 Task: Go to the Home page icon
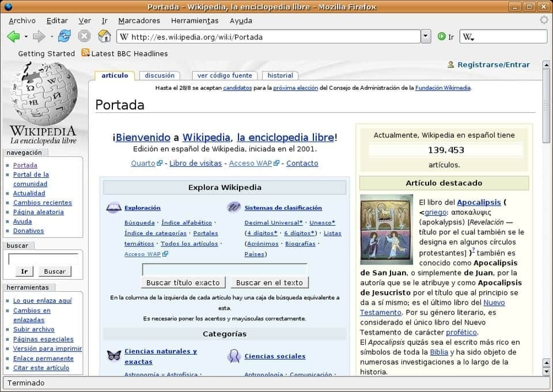[104, 36]
